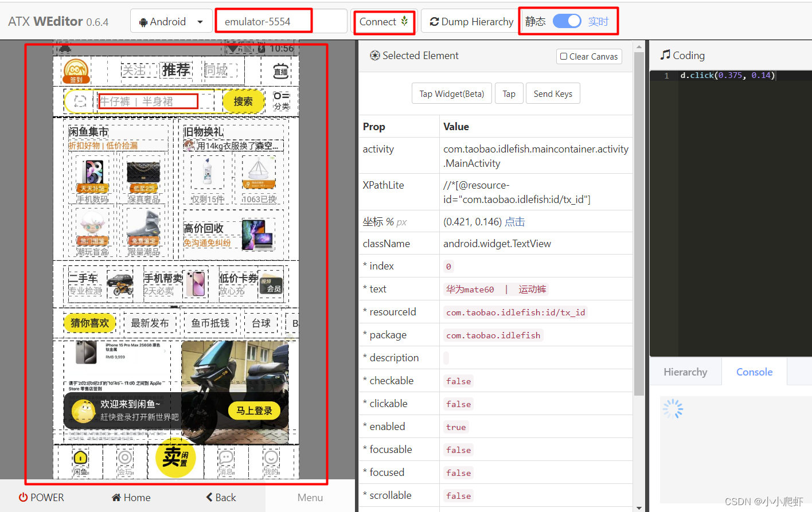
Task: Click the POWER button
Action: point(41,498)
